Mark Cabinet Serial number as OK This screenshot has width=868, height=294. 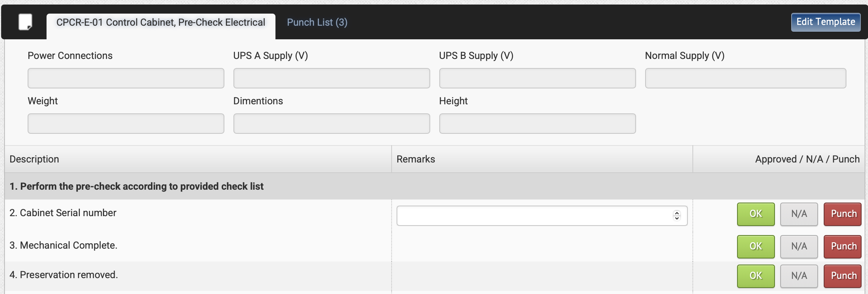click(756, 214)
